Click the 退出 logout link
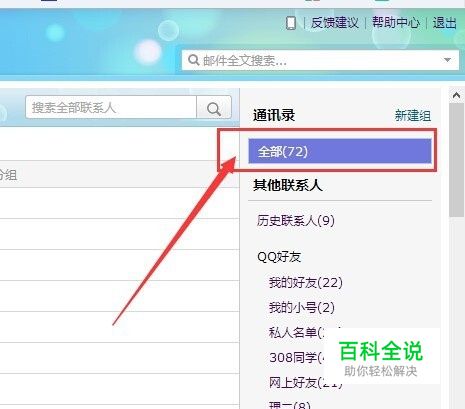 tap(444, 23)
